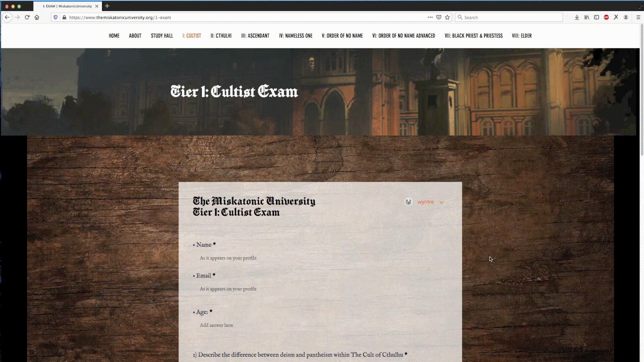The height and width of the screenshot is (362, 644).
Task: Open STUDY HALL navigation section
Action: [x=162, y=36]
